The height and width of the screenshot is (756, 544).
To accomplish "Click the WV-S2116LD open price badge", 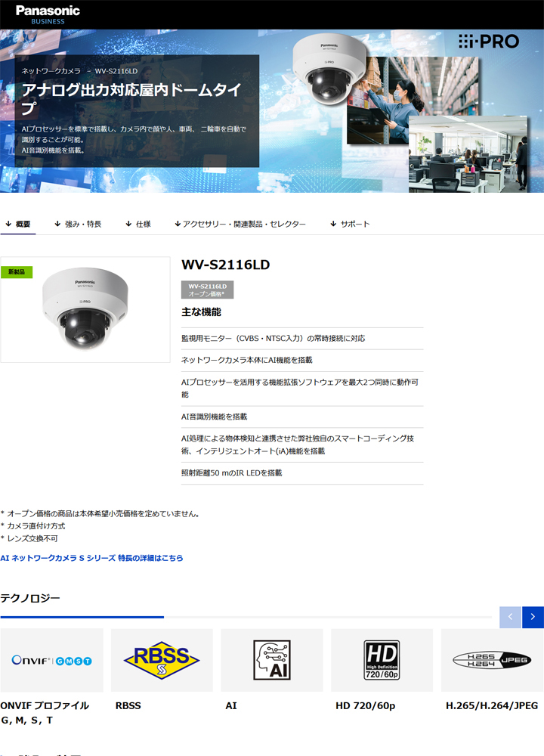I will (x=207, y=290).
